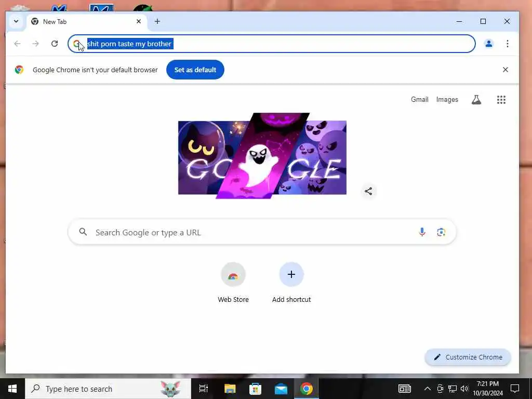
Task: Open Gmail link
Action: [419, 99]
